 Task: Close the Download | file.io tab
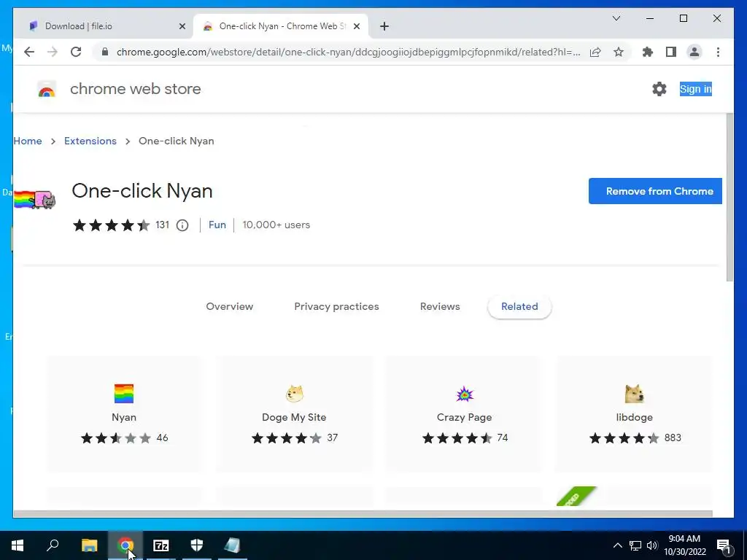tap(182, 26)
